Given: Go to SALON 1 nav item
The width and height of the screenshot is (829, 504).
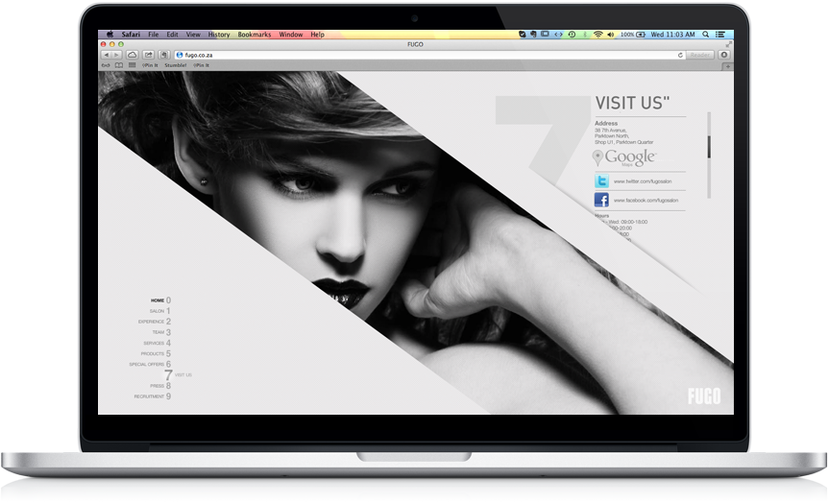Looking at the screenshot, I should pyautogui.click(x=159, y=311).
